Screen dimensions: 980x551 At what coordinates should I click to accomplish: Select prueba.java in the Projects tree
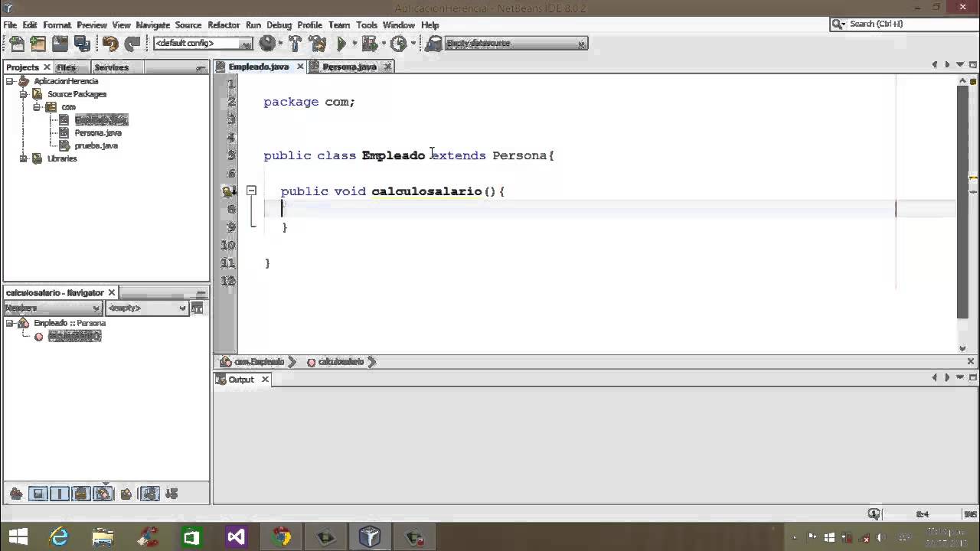pyautogui.click(x=96, y=145)
